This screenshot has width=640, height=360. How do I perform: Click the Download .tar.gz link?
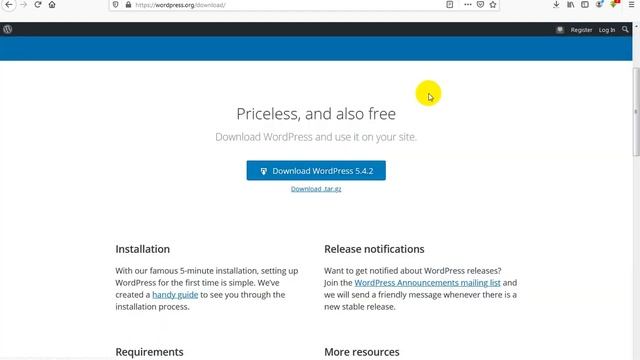coord(316,189)
